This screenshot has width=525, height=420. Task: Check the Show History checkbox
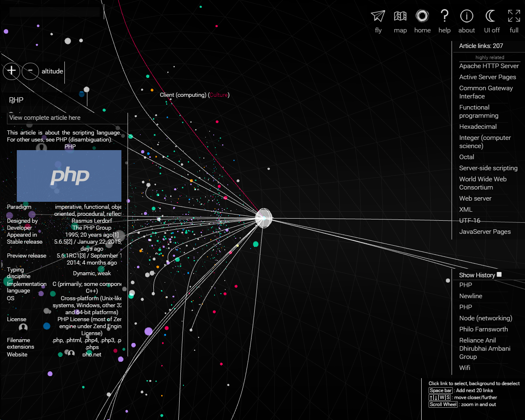tap(499, 274)
